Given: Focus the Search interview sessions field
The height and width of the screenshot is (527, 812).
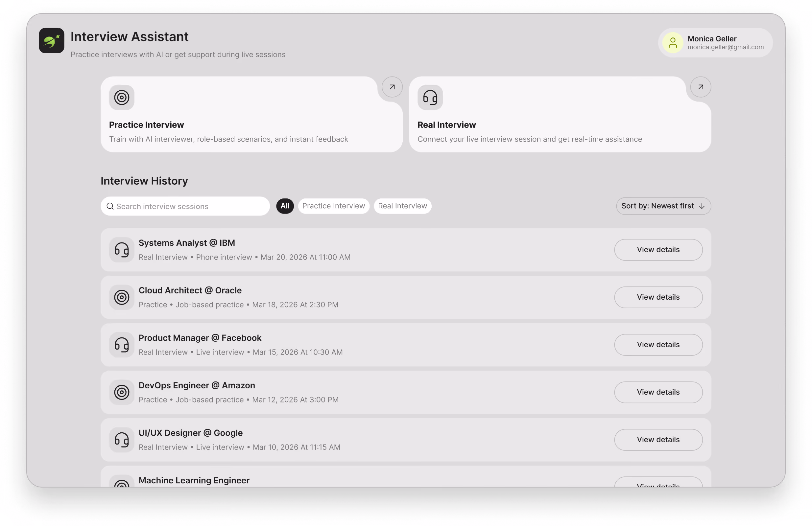Looking at the screenshot, I should click(185, 206).
